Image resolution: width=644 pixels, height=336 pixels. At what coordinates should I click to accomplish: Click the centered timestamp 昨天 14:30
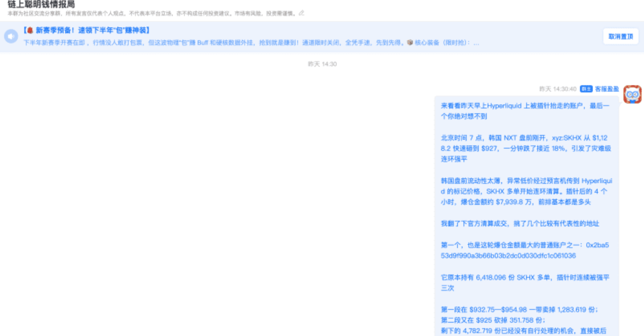pyautogui.click(x=322, y=64)
